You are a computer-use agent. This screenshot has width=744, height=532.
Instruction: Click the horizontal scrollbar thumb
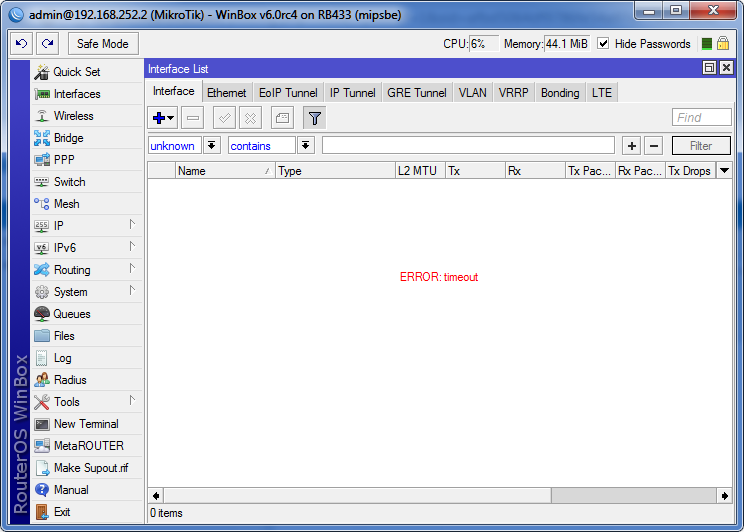(x=358, y=496)
